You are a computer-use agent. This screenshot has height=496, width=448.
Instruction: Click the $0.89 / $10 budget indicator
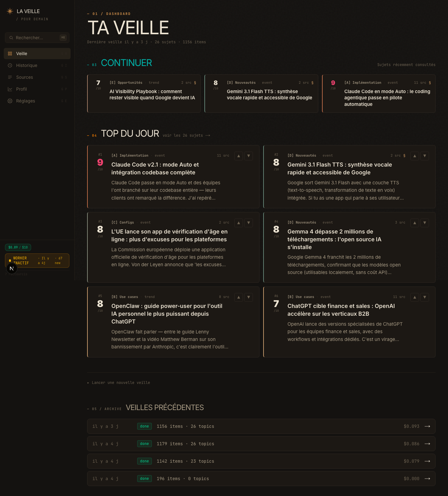click(18, 247)
